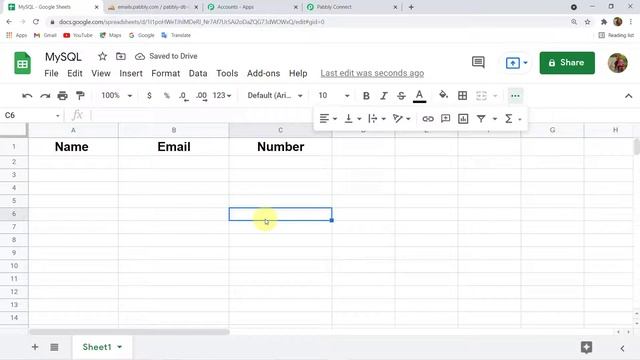Open the Add-ons menu

click(263, 73)
